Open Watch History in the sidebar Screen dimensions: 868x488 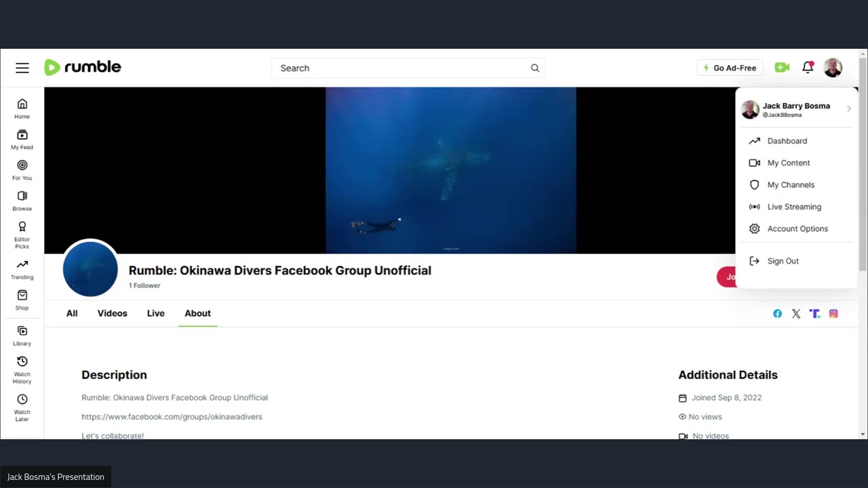pos(22,370)
